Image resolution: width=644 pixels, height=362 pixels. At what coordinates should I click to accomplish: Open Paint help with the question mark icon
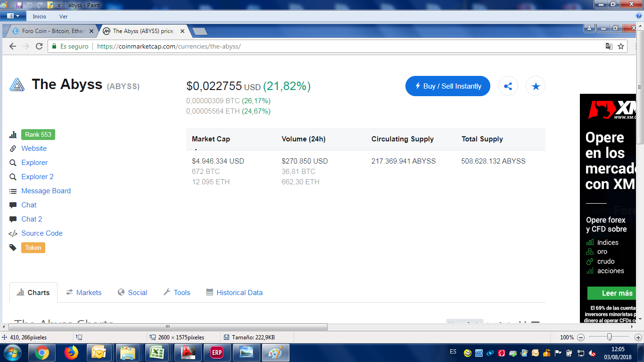pyautogui.click(x=639, y=16)
